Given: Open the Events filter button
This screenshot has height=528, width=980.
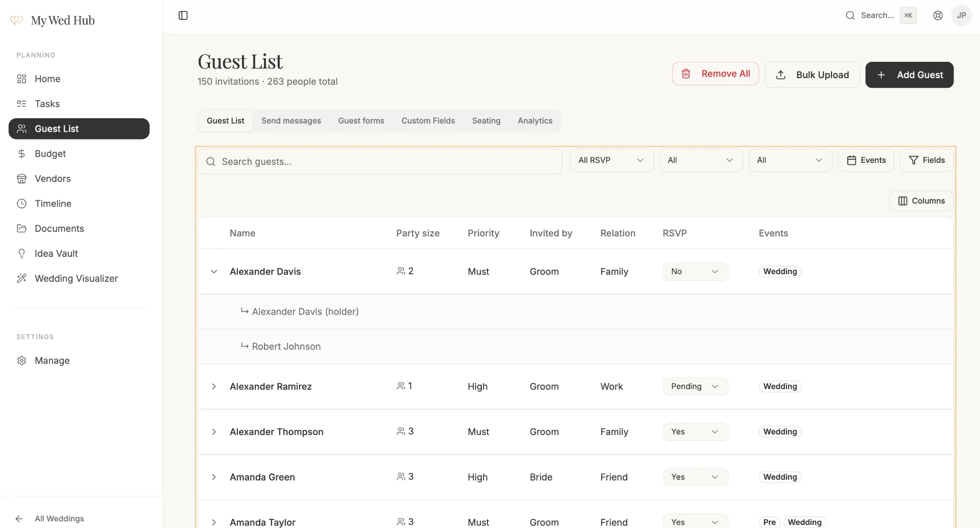Looking at the screenshot, I should (x=866, y=160).
